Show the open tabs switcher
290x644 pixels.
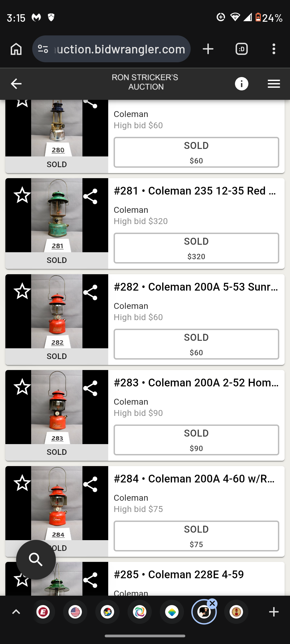point(241,49)
